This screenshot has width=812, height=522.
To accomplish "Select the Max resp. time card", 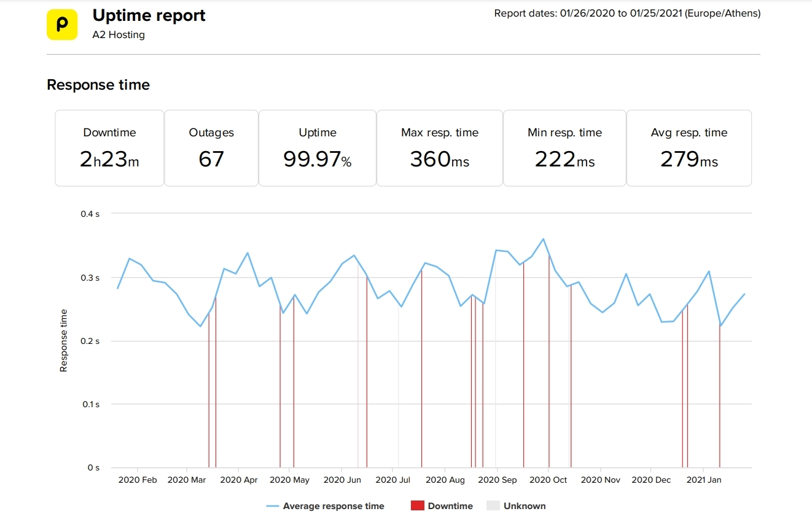I will [x=440, y=147].
